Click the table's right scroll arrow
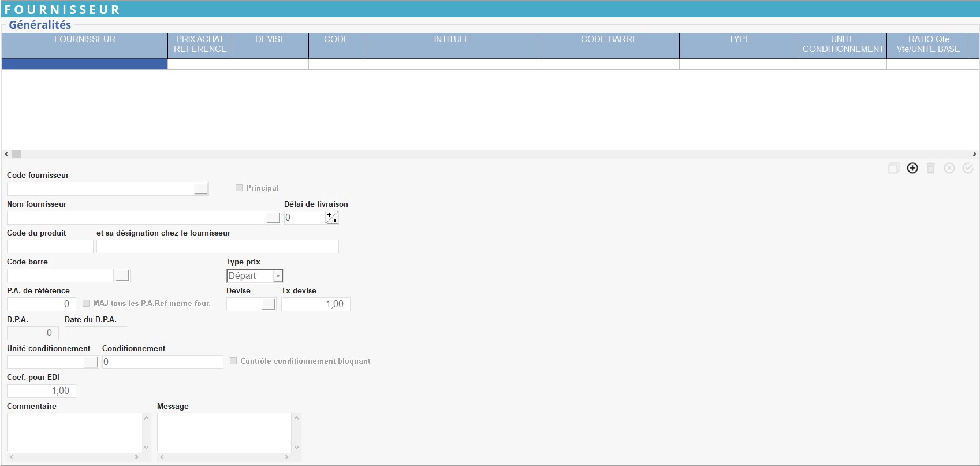 coord(974,154)
